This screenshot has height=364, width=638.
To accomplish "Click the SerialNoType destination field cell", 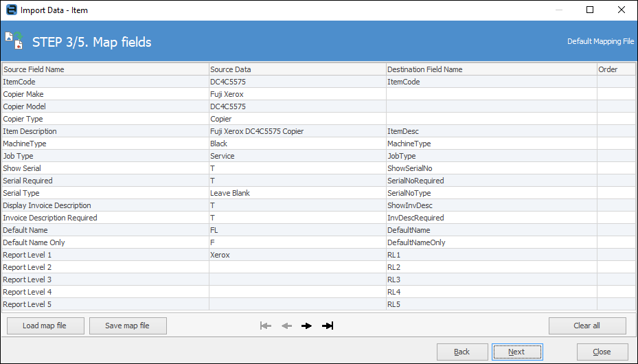I will 492,193.
